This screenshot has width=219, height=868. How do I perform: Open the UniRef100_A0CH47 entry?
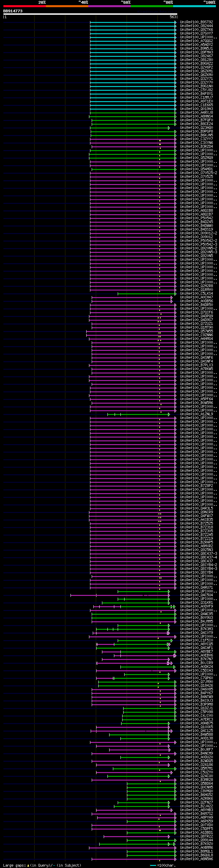tap(196, 297)
